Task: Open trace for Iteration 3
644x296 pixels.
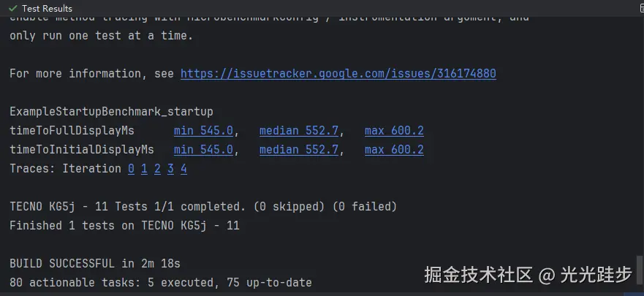Action: click(x=170, y=169)
